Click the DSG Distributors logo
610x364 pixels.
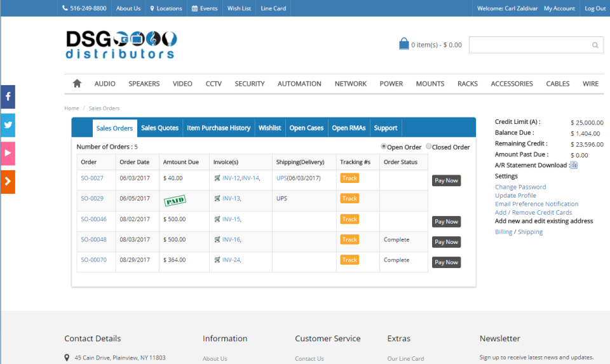point(121,44)
